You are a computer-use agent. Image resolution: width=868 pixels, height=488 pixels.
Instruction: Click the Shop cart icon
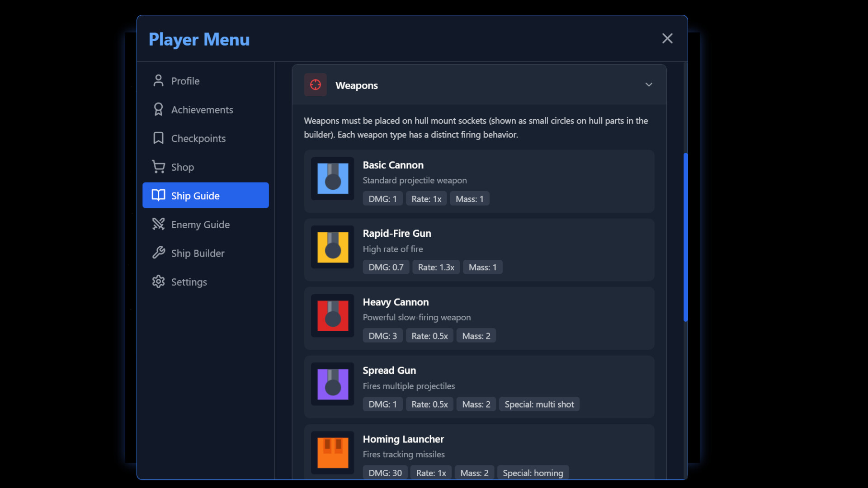(158, 167)
